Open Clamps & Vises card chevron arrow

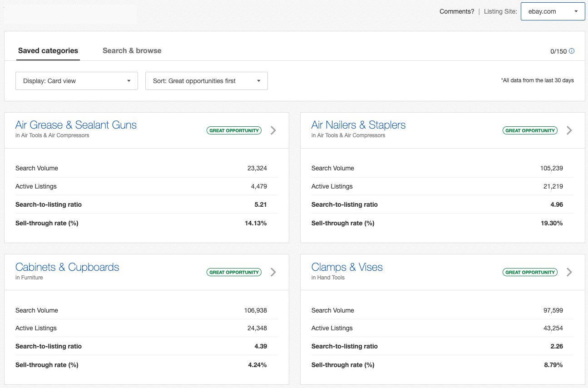coord(569,272)
